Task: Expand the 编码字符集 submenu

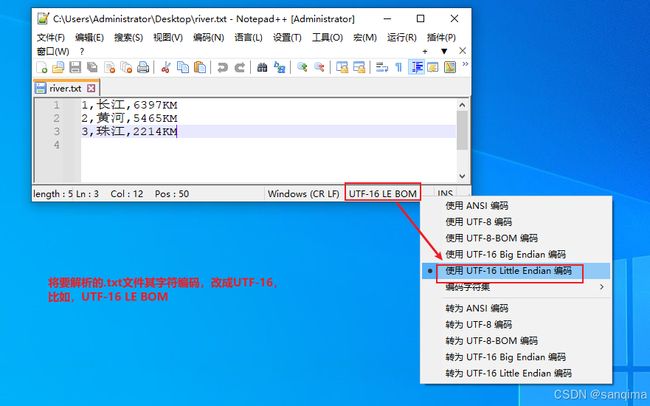Action: pos(516,287)
